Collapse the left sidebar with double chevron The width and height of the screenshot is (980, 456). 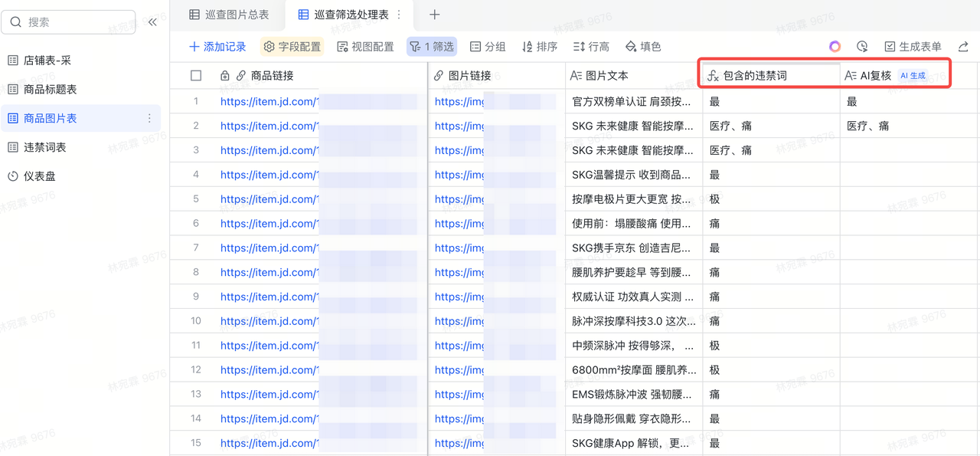(x=152, y=22)
